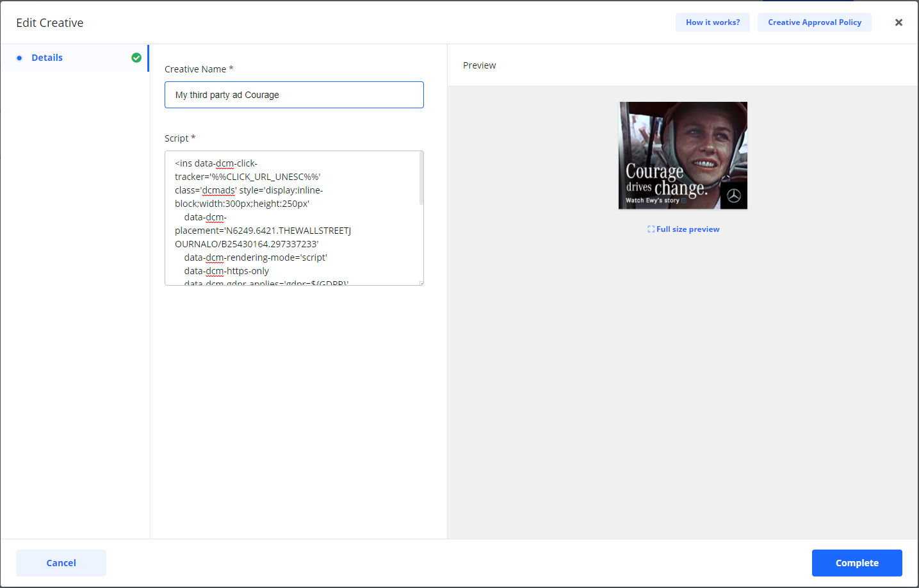Click the Mercedes-Benz logo in the ad preview
Image resolution: width=919 pixels, height=588 pixels.
[x=734, y=196]
